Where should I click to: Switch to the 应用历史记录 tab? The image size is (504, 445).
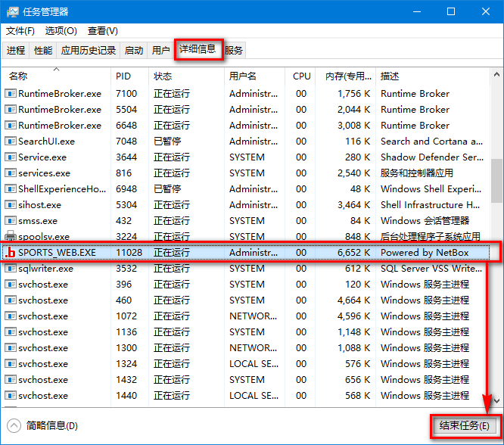tap(89, 51)
